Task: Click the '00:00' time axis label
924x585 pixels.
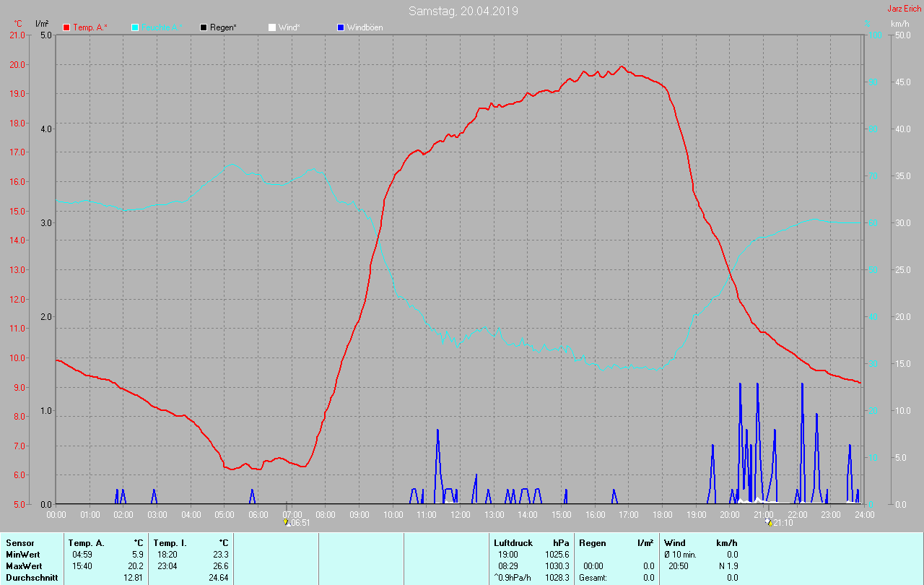Action: coord(56,514)
